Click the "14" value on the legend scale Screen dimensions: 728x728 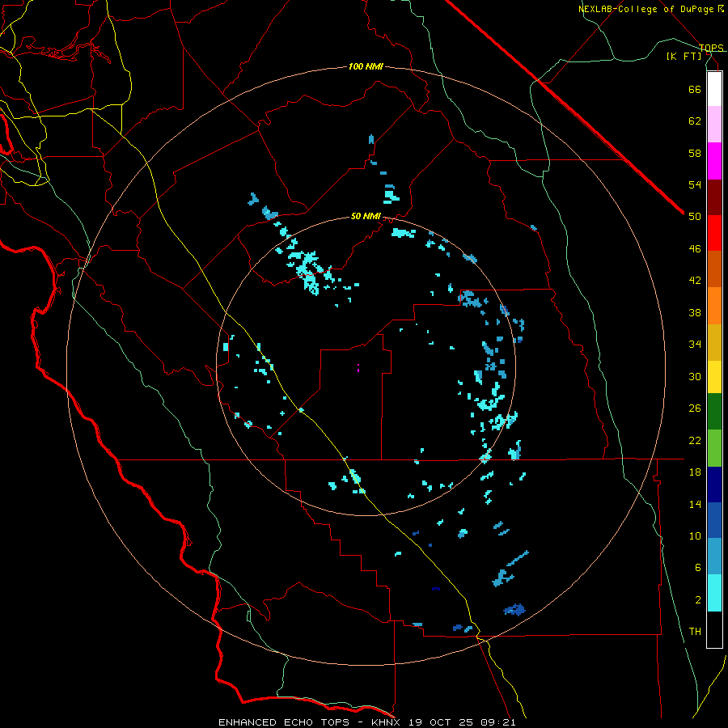(695, 504)
